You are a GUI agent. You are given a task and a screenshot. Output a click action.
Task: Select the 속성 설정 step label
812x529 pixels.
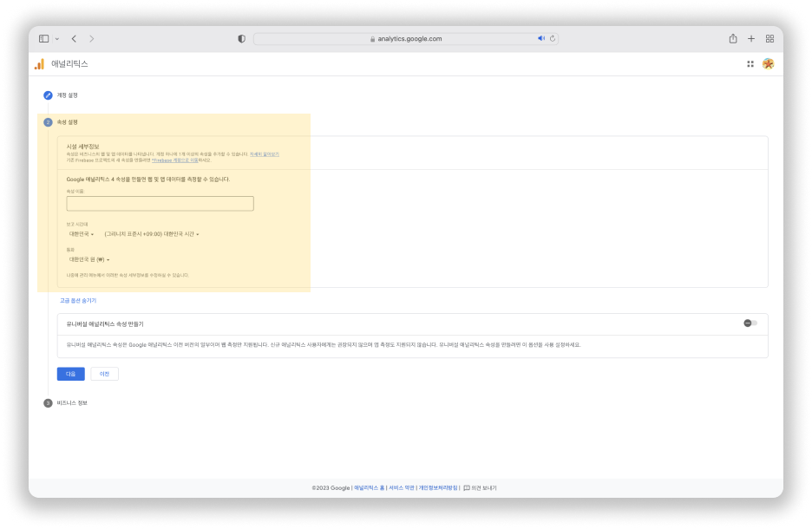tap(68, 122)
